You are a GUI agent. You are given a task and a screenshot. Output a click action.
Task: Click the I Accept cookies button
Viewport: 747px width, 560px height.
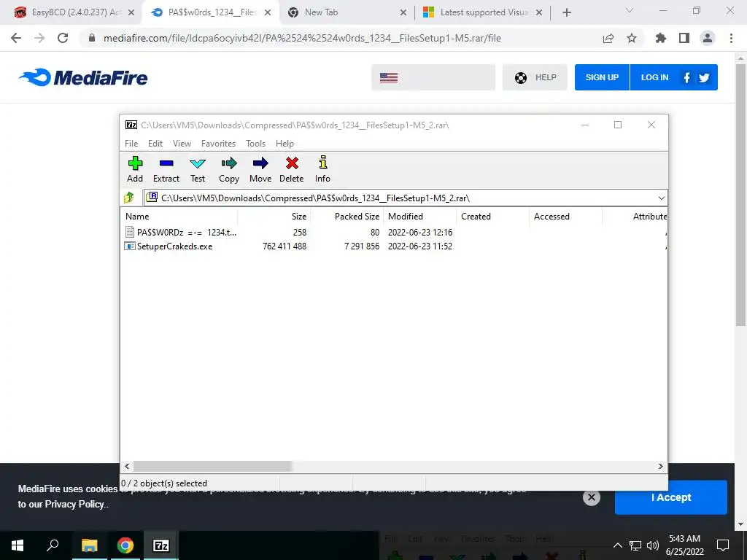671,497
